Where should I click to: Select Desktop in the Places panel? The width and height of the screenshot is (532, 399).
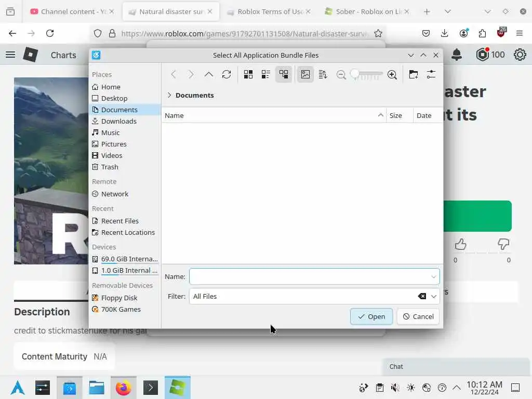[125, 98]
